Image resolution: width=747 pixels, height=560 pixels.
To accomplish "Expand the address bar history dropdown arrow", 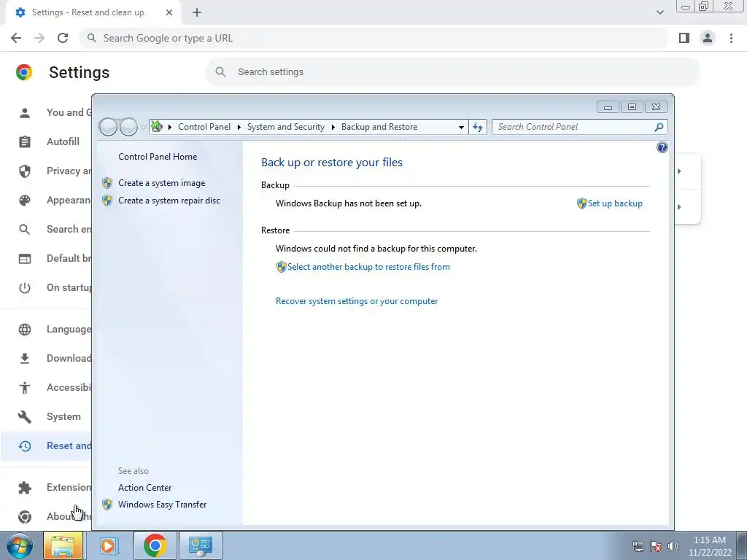I will tap(461, 127).
